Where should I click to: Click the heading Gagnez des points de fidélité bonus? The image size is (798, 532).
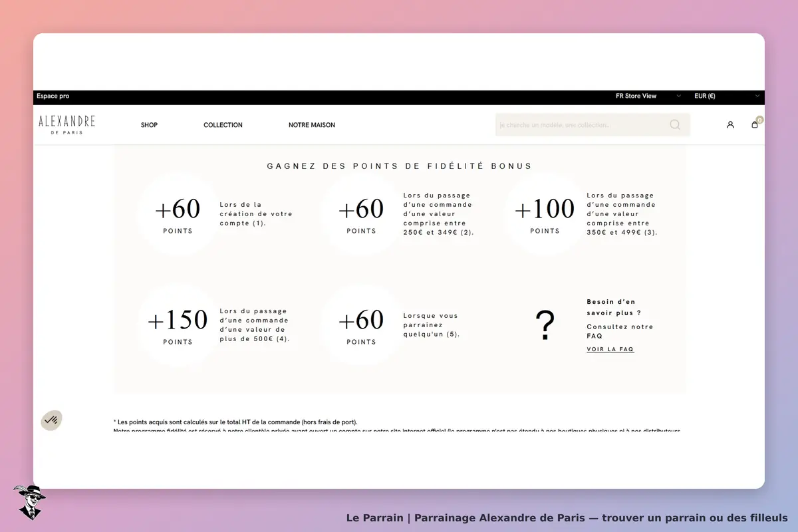(400, 166)
